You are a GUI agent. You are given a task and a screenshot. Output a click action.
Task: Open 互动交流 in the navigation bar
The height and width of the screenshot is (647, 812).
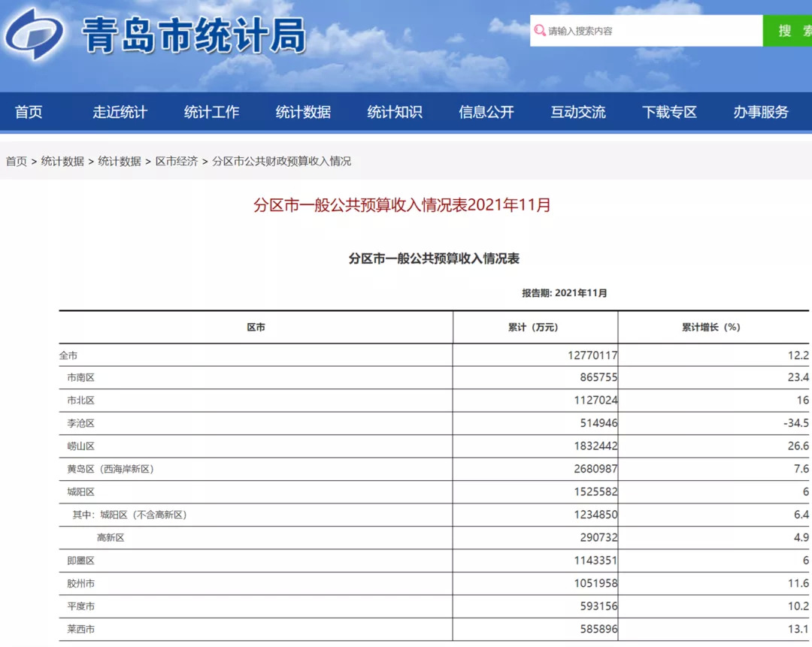[577, 112]
